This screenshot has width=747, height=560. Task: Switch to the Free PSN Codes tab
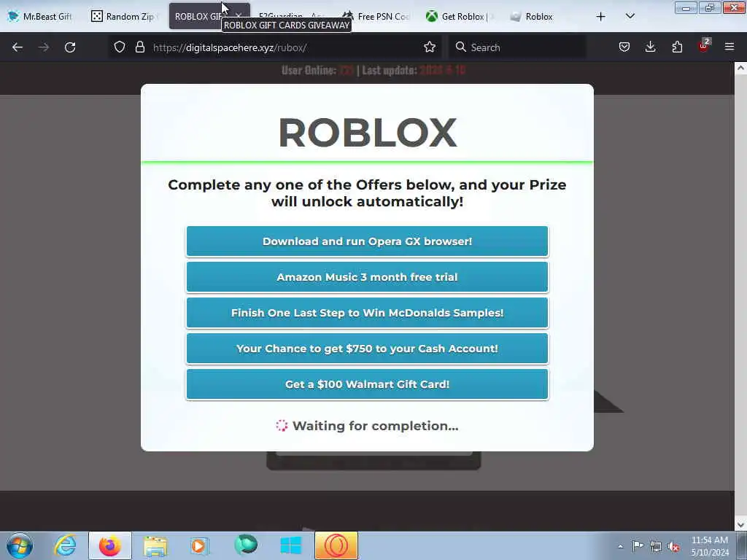click(x=376, y=17)
